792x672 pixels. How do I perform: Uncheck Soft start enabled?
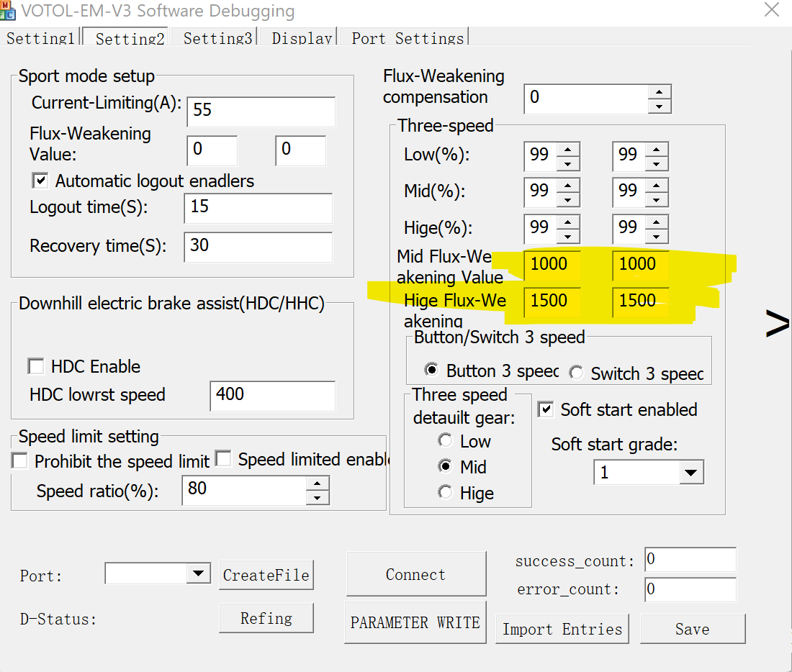click(x=546, y=409)
